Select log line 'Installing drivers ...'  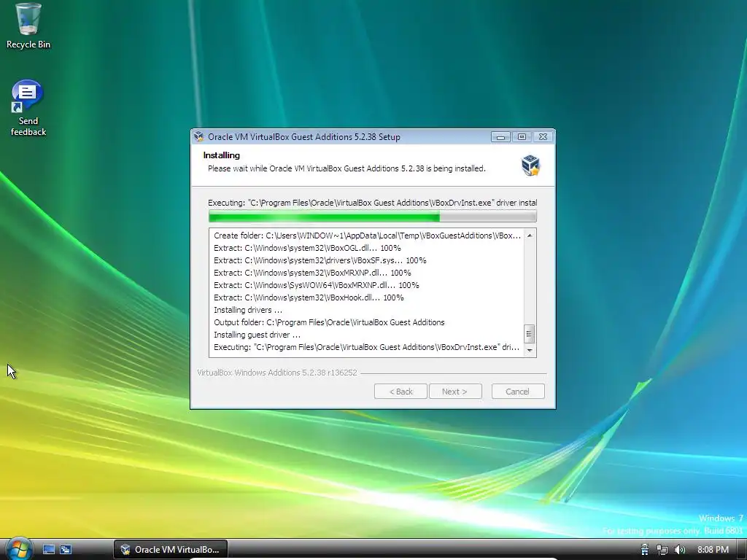coord(248,310)
